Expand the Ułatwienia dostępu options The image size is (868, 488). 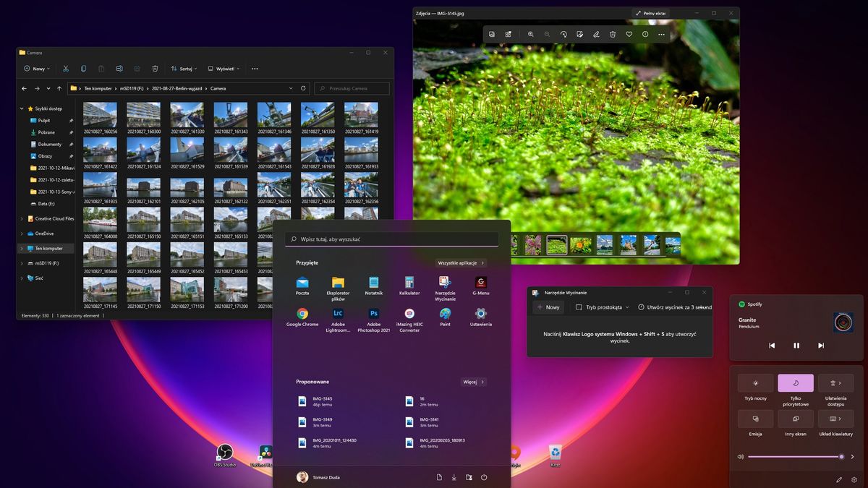pyautogui.click(x=840, y=383)
